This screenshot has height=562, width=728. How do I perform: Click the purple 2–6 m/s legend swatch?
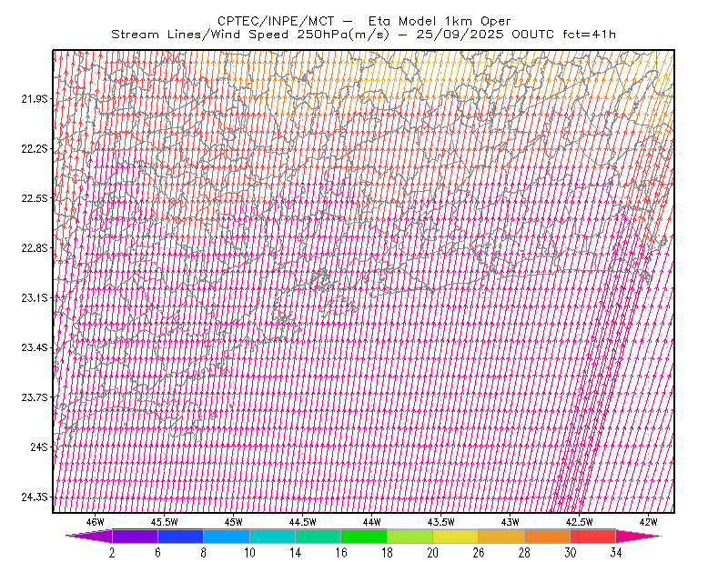(x=135, y=536)
